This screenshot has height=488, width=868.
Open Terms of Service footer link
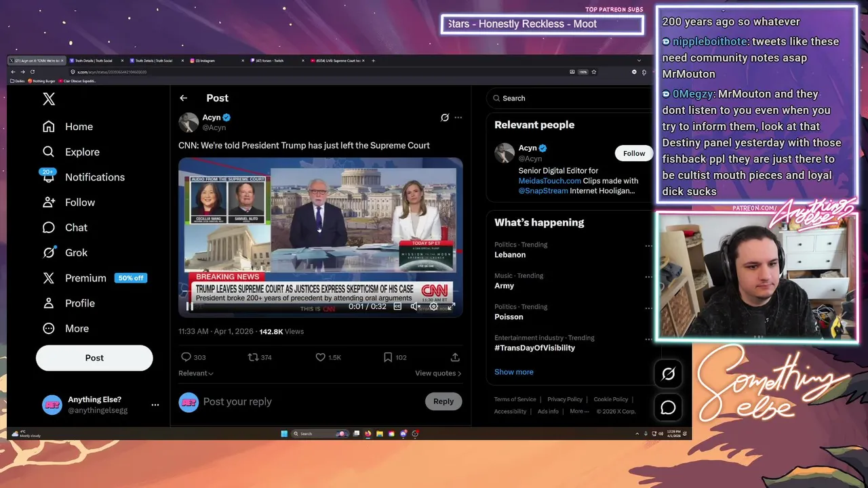pyautogui.click(x=515, y=400)
